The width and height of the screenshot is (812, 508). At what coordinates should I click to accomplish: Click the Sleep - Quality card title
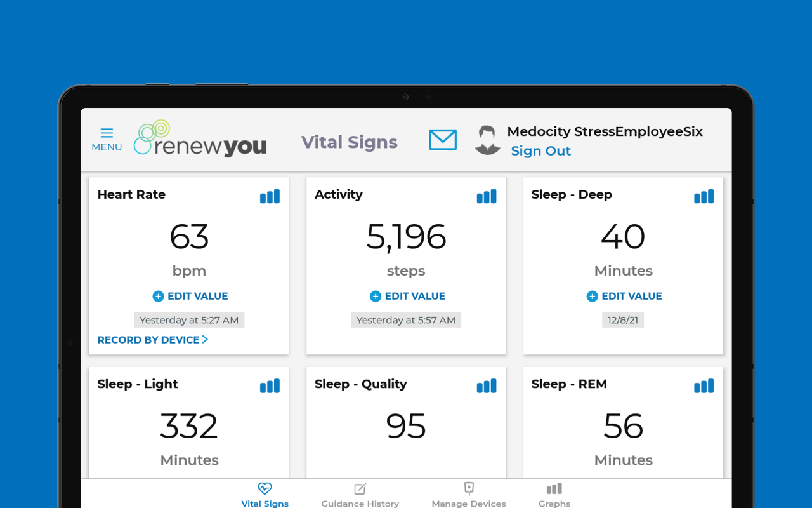361,384
